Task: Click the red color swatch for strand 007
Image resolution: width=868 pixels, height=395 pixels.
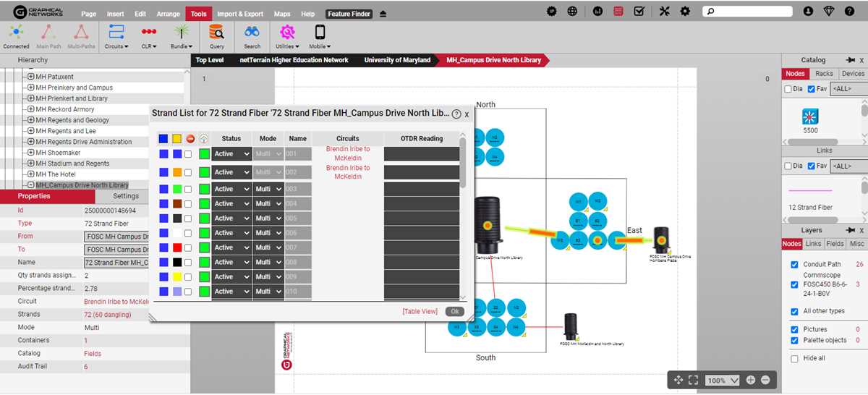Action: (177, 248)
